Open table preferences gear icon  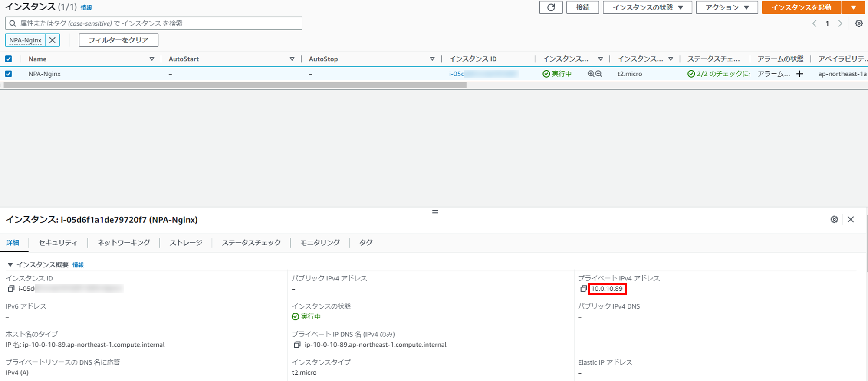click(x=859, y=23)
